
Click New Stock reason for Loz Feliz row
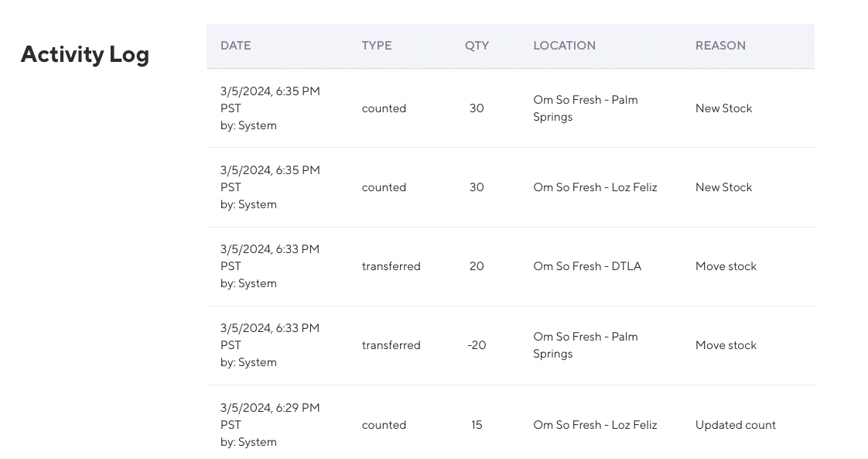pyautogui.click(x=723, y=187)
